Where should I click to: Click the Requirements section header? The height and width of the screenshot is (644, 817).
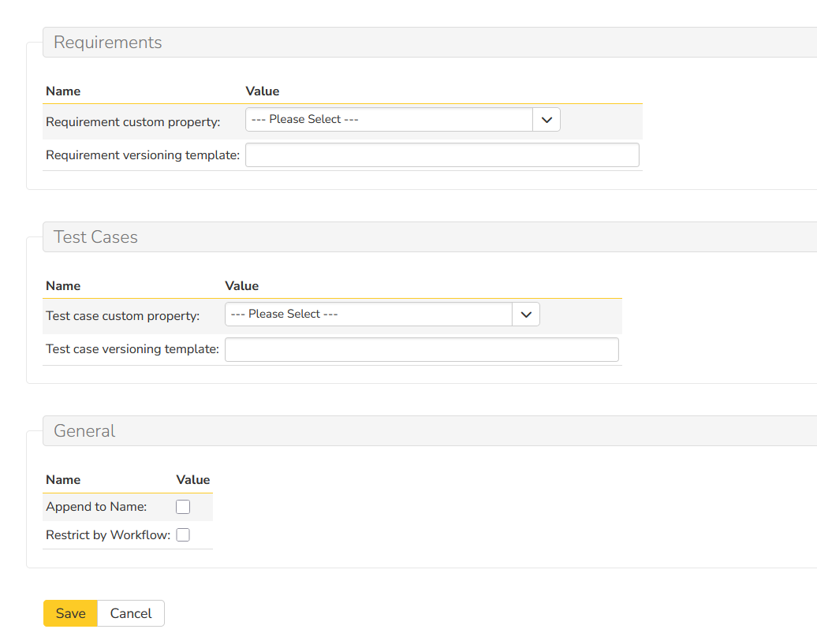pos(108,43)
